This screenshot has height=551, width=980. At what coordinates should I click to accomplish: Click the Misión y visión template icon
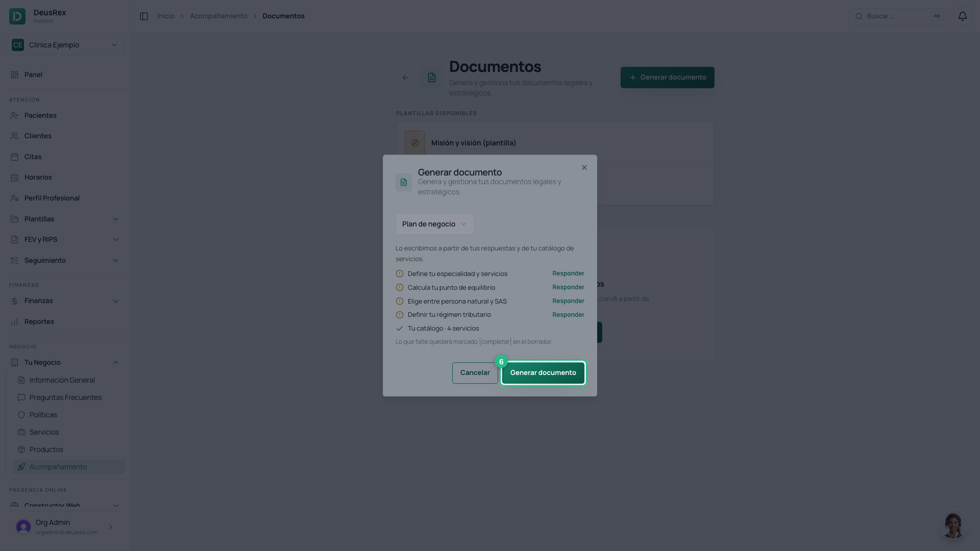click(x=415, y=143)
